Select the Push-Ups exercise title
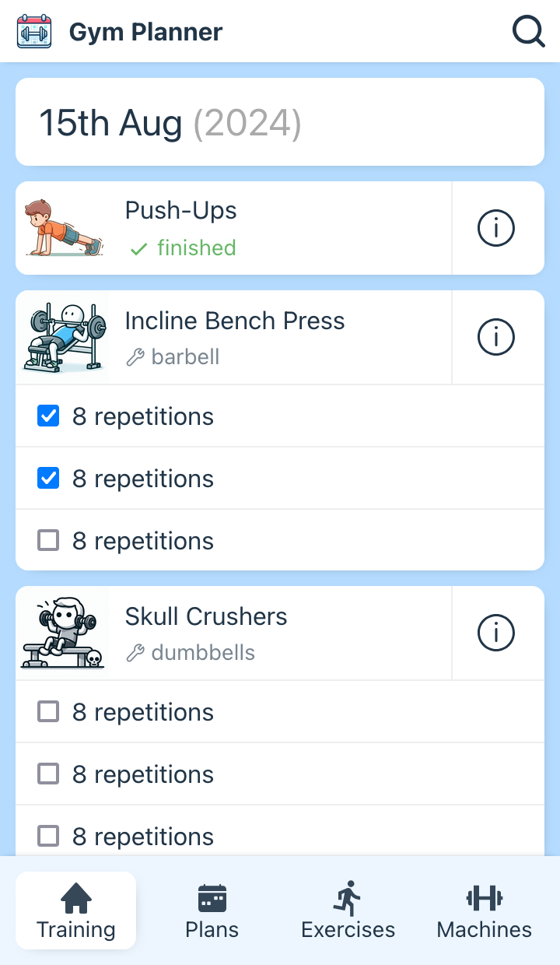 [x=181, y=211]
